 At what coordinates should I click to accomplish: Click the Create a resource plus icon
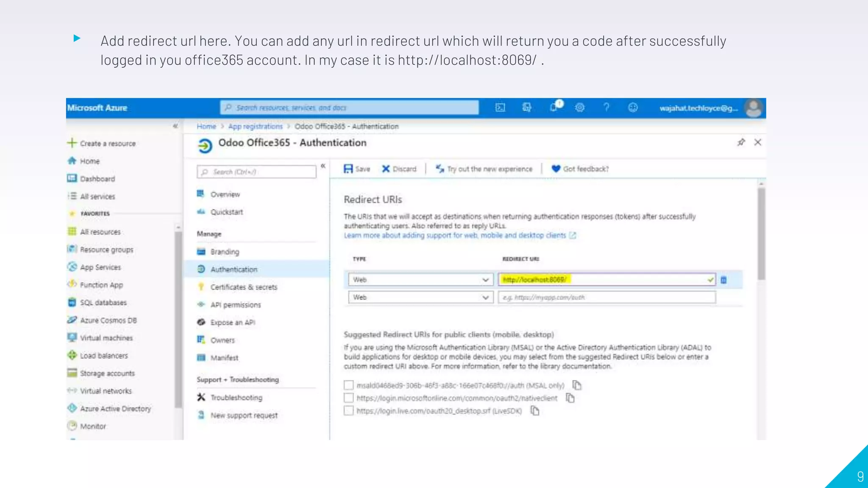pos(72,143)
